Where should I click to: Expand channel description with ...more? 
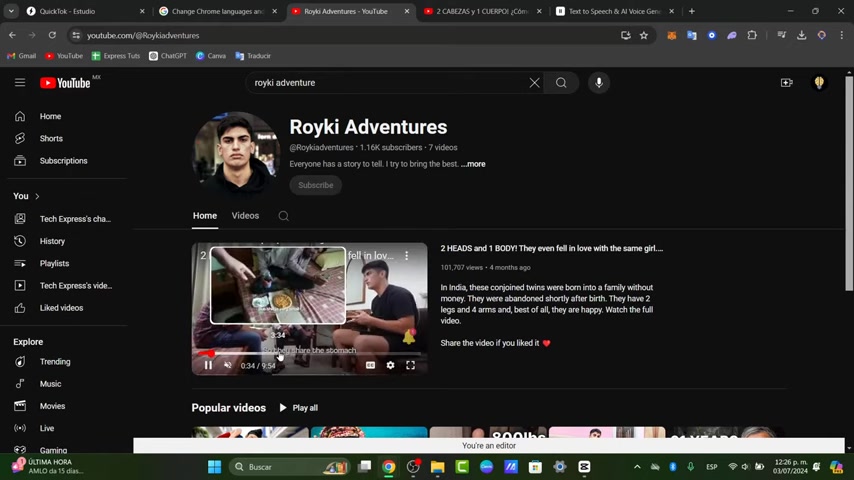click(x=474, y=164)
